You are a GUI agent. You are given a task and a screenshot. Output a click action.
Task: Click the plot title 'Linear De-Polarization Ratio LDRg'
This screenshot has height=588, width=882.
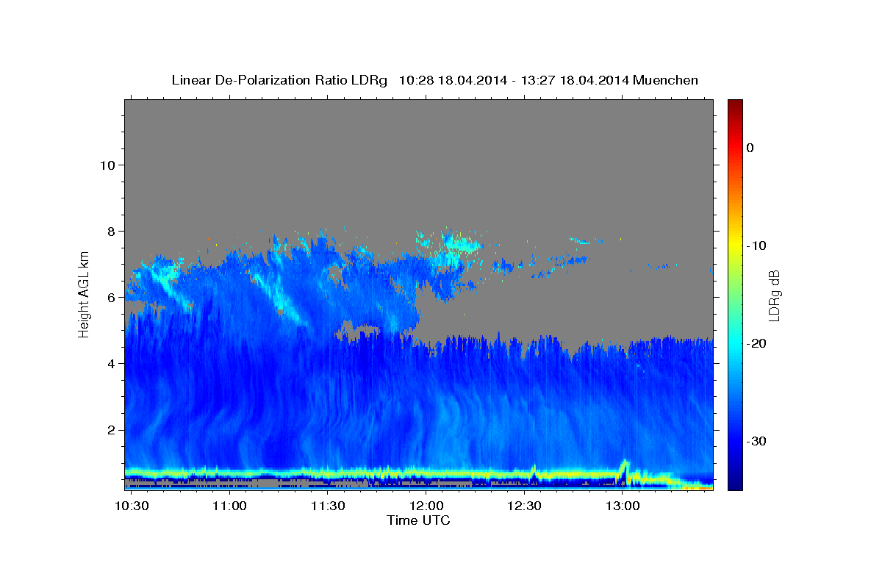[x=279, y=80]
